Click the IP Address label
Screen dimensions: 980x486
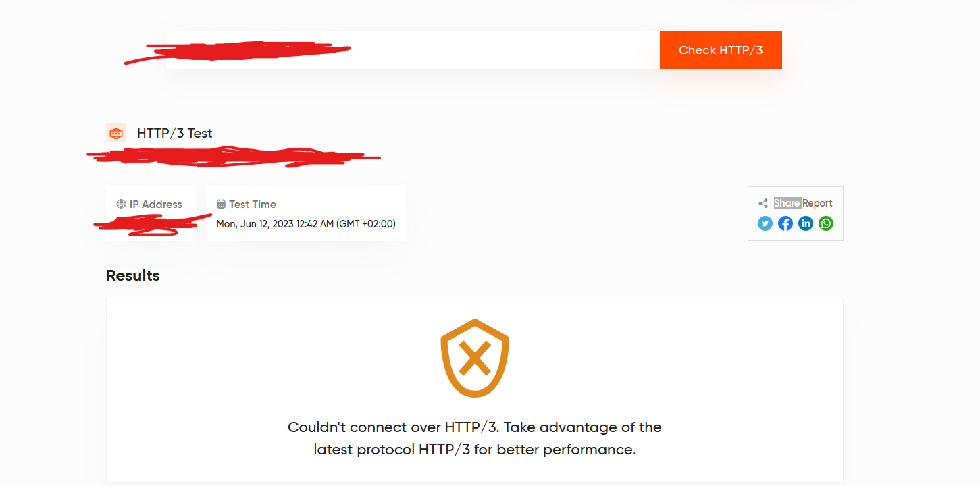point(156,204)
